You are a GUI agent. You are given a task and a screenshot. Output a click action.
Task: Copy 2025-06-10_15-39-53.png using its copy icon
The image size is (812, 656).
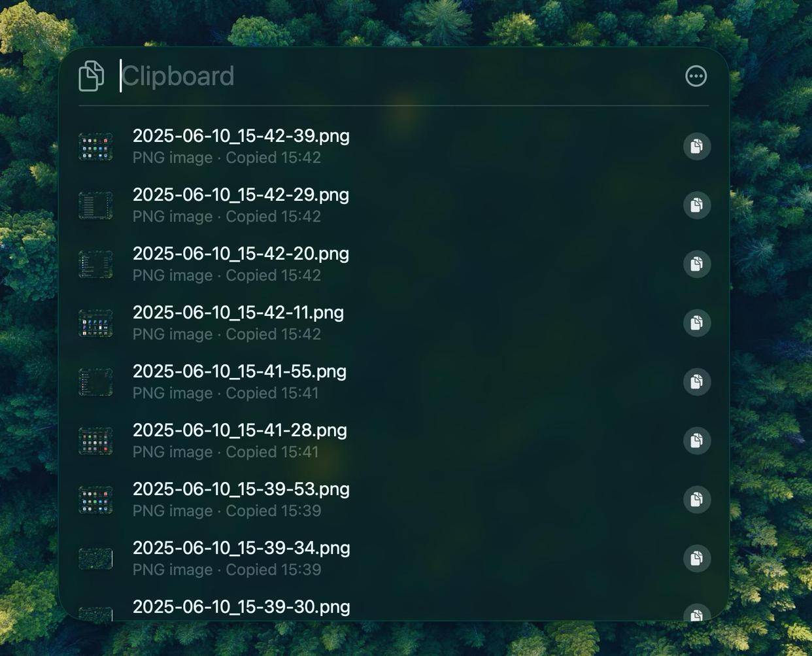[697, 499]
